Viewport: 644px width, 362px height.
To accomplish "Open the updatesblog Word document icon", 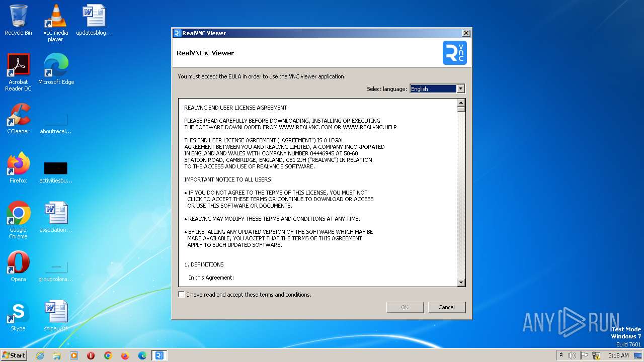I will click(94, 20).
